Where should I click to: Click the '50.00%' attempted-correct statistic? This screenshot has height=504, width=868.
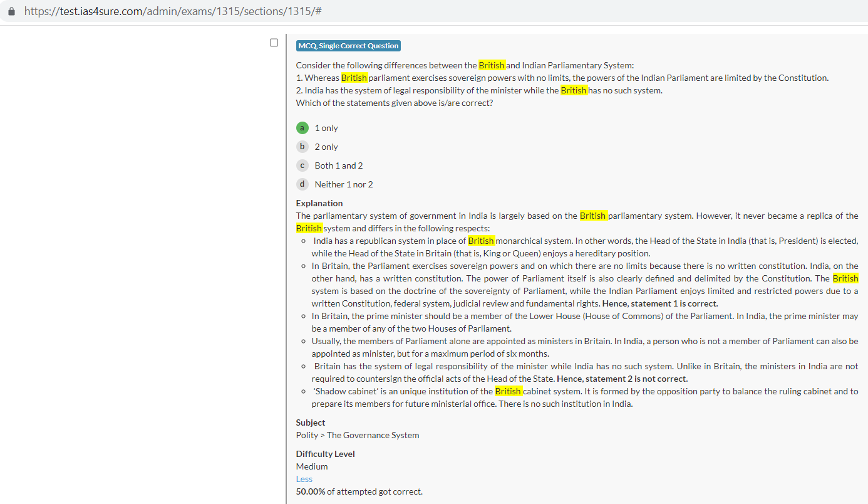tap(311, 491)
